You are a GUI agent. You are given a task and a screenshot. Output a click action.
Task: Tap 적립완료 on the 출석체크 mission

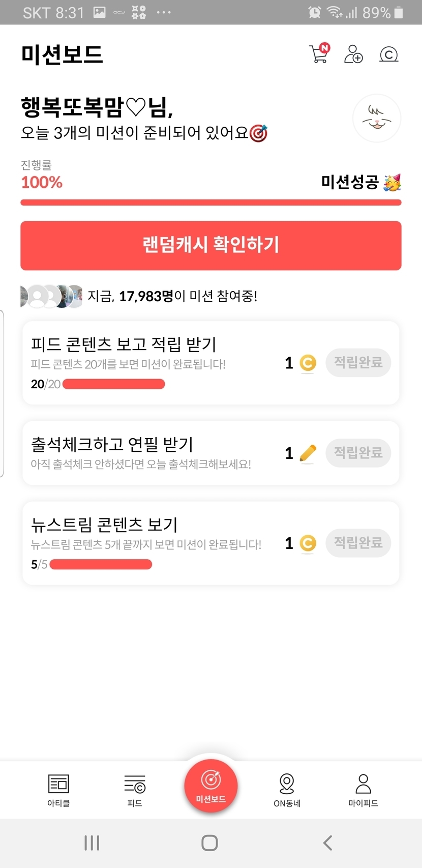pyautogui.click(x=358, y=453)
